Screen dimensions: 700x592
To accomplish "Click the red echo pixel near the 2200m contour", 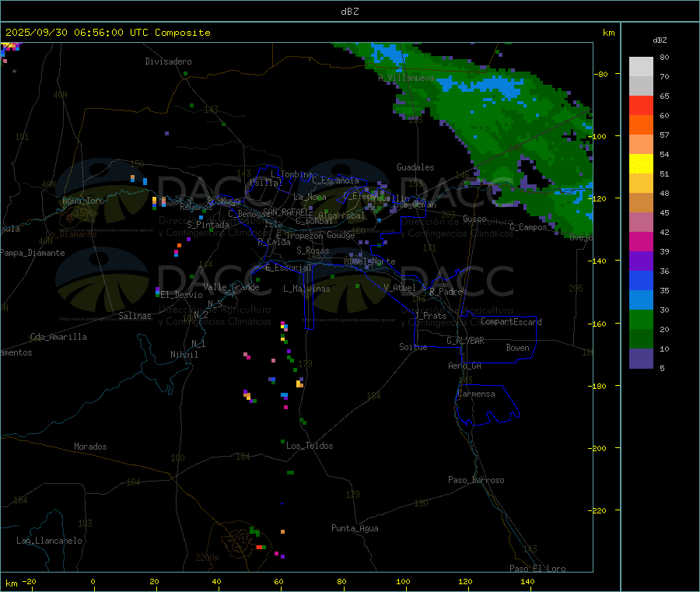I will pos(259,547).
